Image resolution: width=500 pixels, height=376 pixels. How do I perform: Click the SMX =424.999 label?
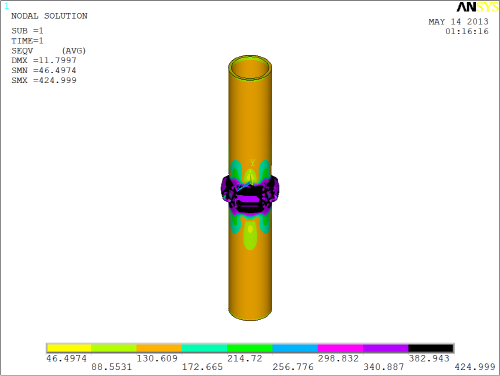(44, 80)
